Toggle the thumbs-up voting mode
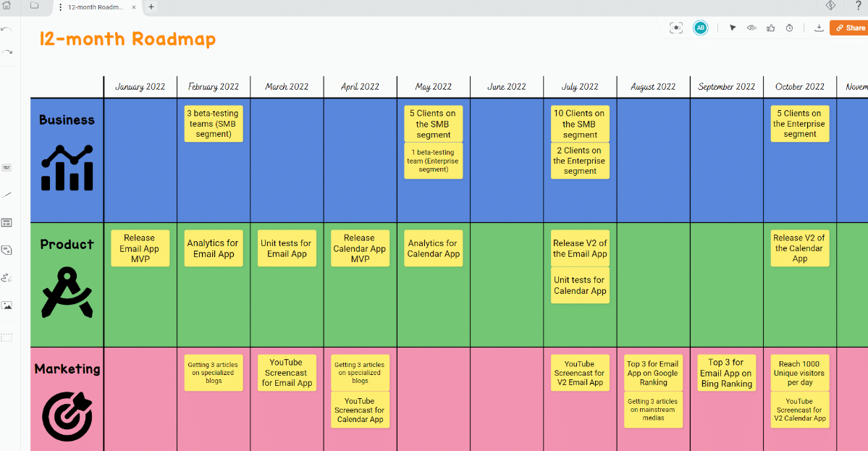This screenshot has width=868, height=451. 770,28
